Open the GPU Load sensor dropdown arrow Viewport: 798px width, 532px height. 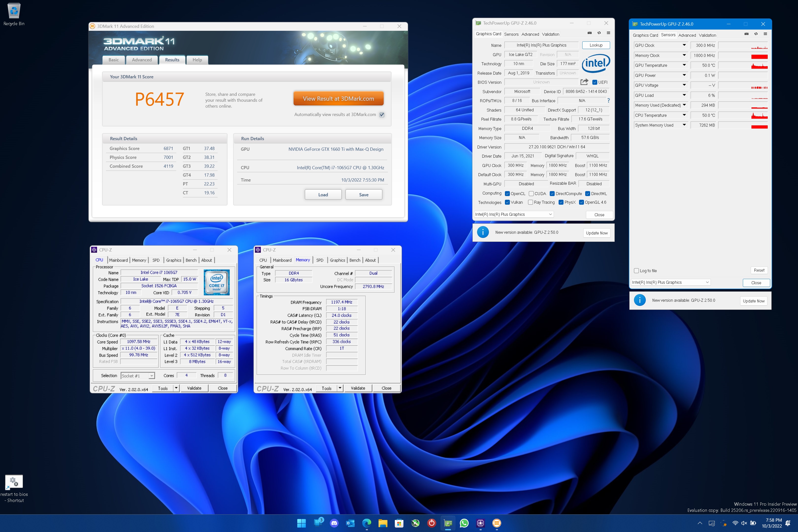pos(684,95)
